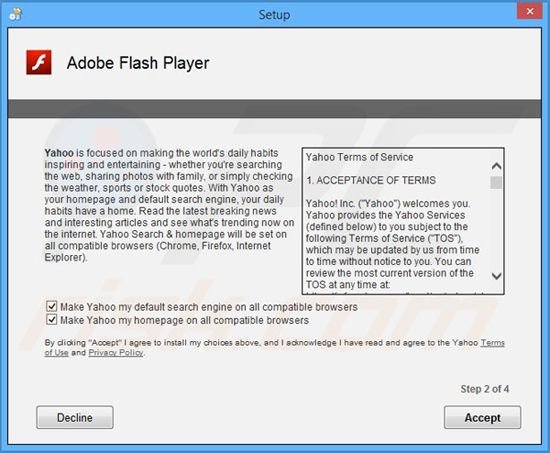
Task: Click the red Adobe Flash logo
Action: pos(39,62)
